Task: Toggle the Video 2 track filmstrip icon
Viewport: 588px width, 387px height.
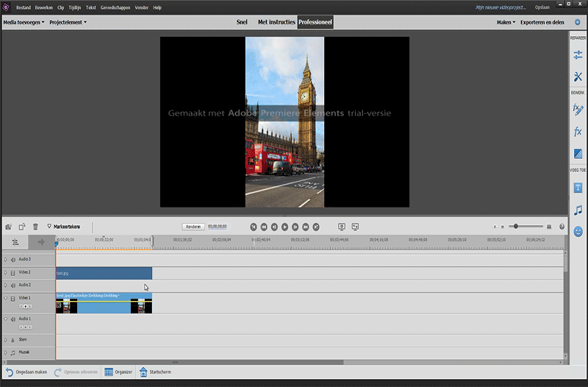Action: click(x=13, y=273)
